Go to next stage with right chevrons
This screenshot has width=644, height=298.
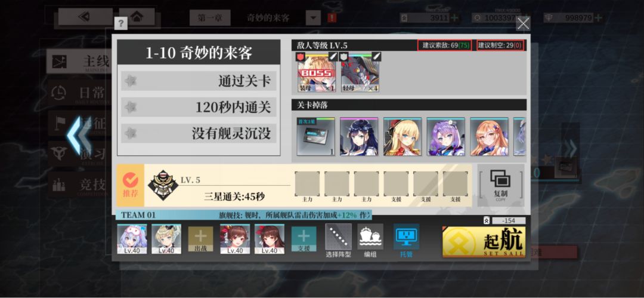tap(570, 149)
